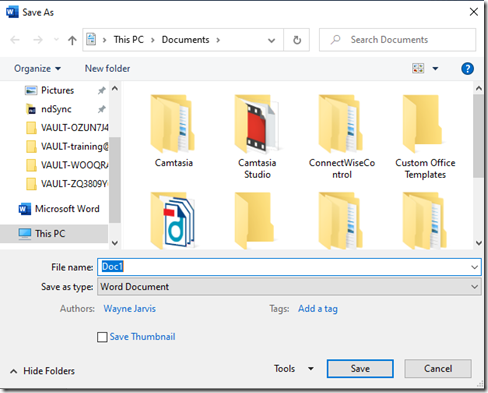488x393 pixels.
Task: Click the navigation pane scrollbar thumb
Action: point(115,180)
